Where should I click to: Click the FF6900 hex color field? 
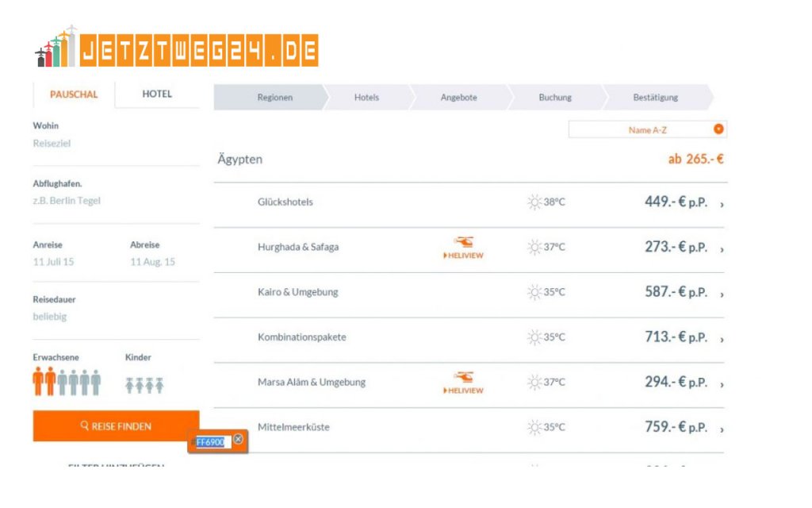[x=212, y=441]
